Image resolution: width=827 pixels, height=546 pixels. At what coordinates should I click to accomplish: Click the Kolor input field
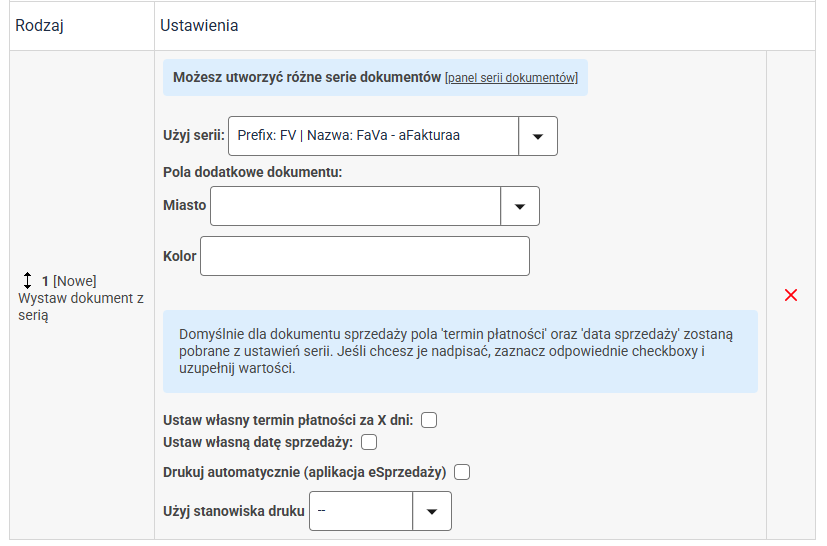365,256
